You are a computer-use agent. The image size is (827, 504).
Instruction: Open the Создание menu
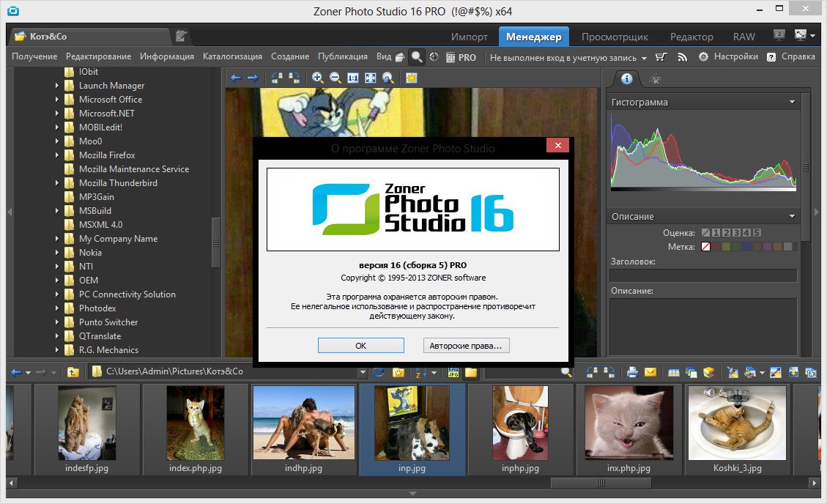290,56
